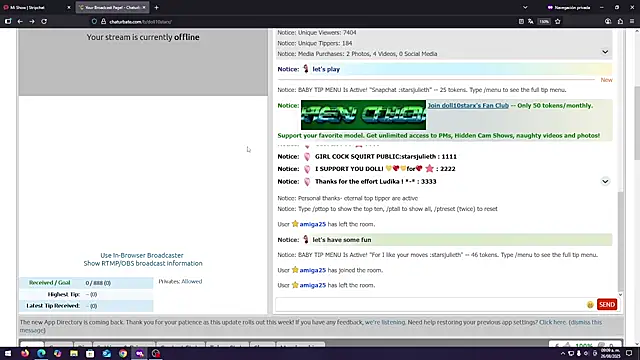640x360 pixels.
Task: Expand the tip menu notice chevron
Action: [605, 181]
